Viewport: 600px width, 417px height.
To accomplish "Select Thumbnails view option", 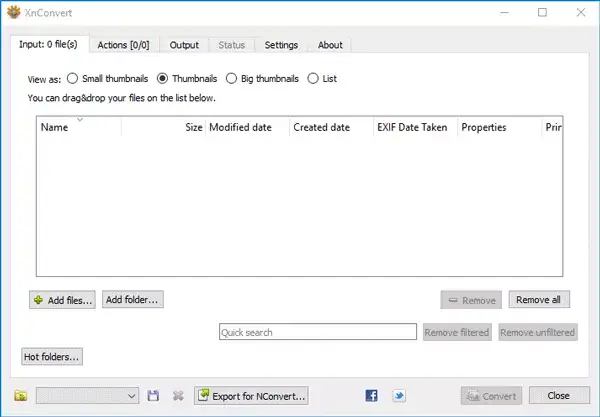I will [x=187, y=78].
